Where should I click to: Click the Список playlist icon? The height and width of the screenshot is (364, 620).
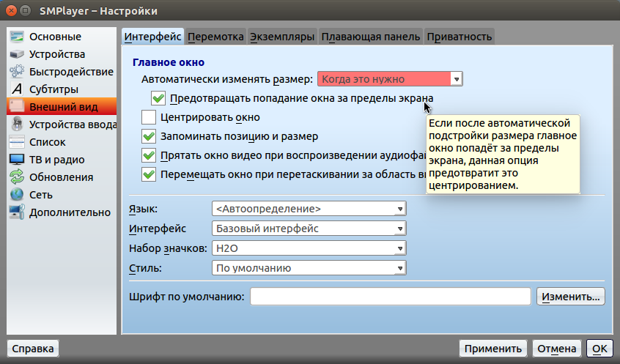[17, 142]
